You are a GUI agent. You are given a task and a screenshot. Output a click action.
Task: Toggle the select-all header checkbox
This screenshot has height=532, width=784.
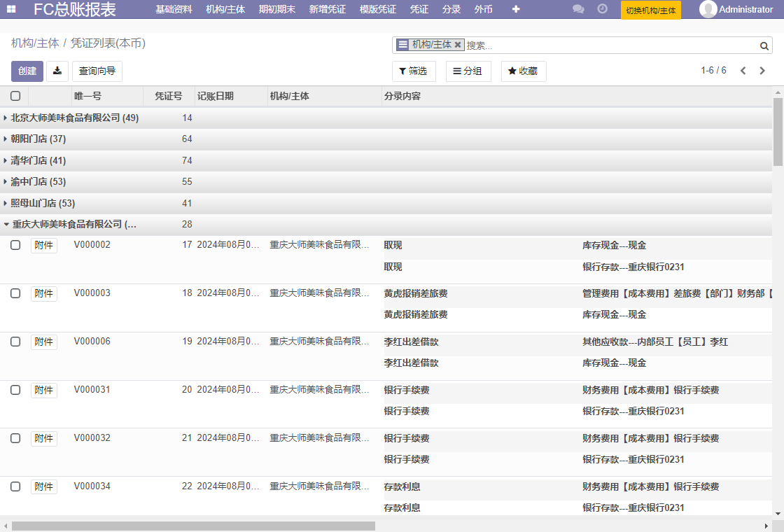click(x=15, y=96)
